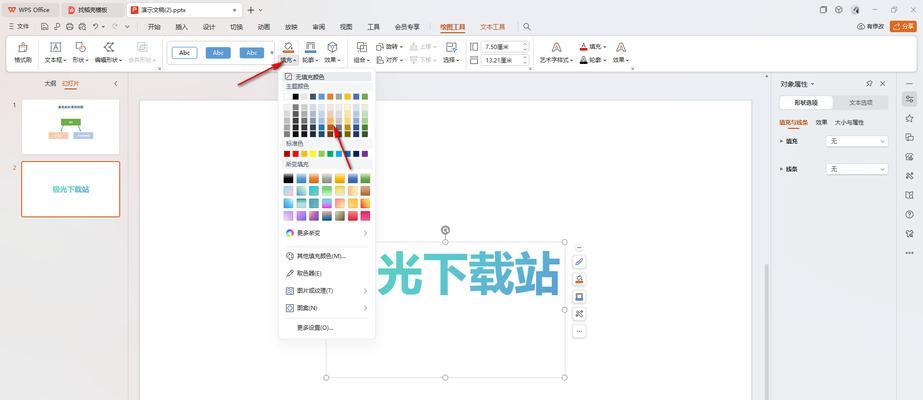Switch to 大纲 outline view in slide panel
Viewport: 923px width, 400px height.
click(x=51, y=84)
